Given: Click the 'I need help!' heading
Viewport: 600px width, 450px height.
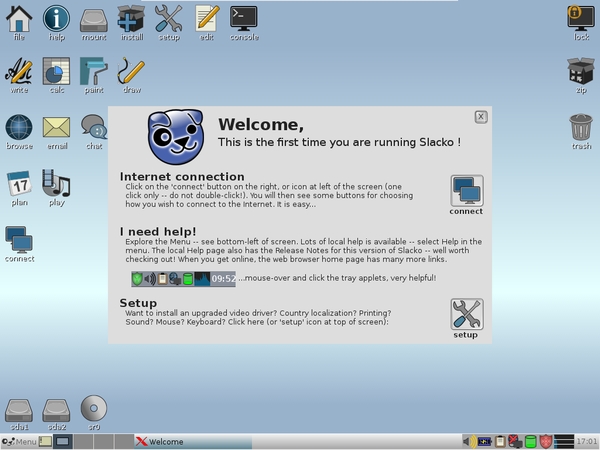Looking at the screenshot, I should [x=158, y=232].
